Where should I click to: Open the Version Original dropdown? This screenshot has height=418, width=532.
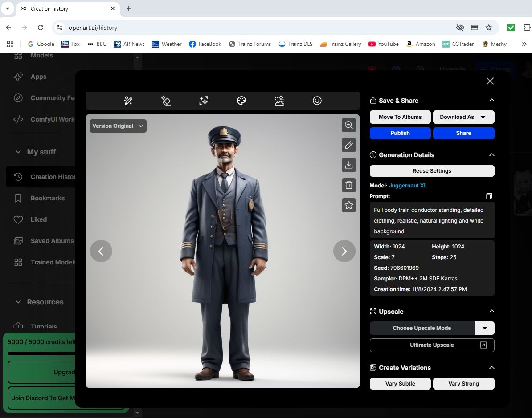pyautogui.click(x=118, y=126)
